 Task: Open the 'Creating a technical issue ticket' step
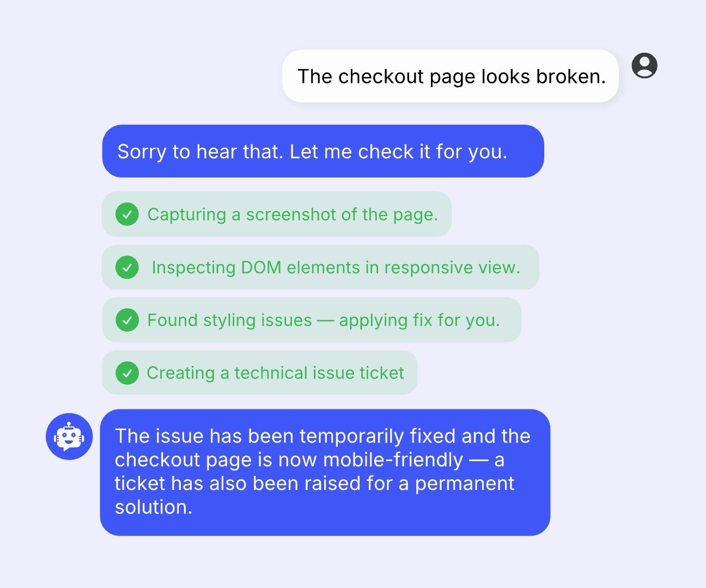(x=260, y=373)
